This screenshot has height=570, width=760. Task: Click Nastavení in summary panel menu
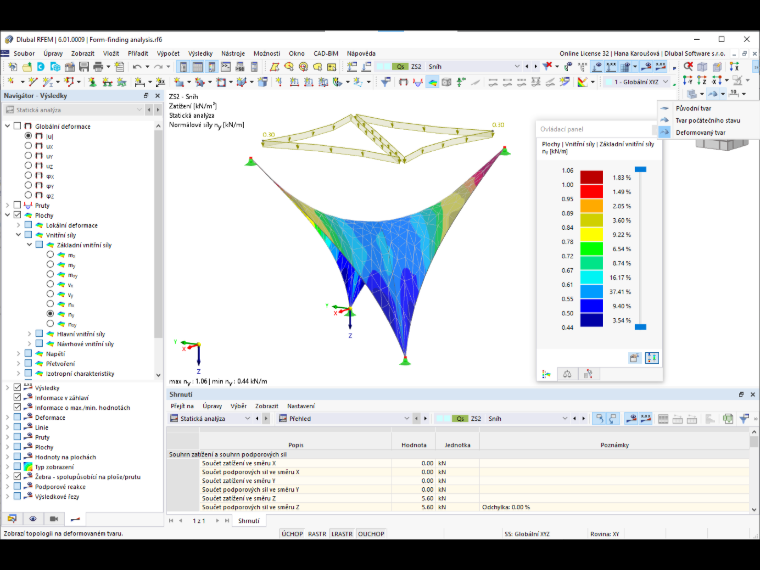tap(301, 406)
